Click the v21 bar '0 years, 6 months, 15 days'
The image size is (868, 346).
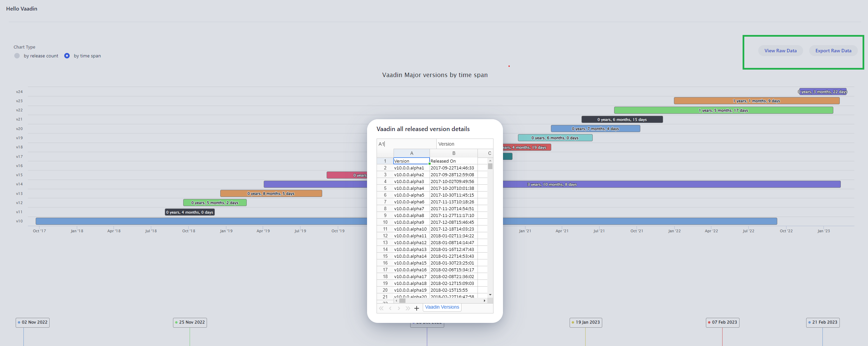click(622, 120)
